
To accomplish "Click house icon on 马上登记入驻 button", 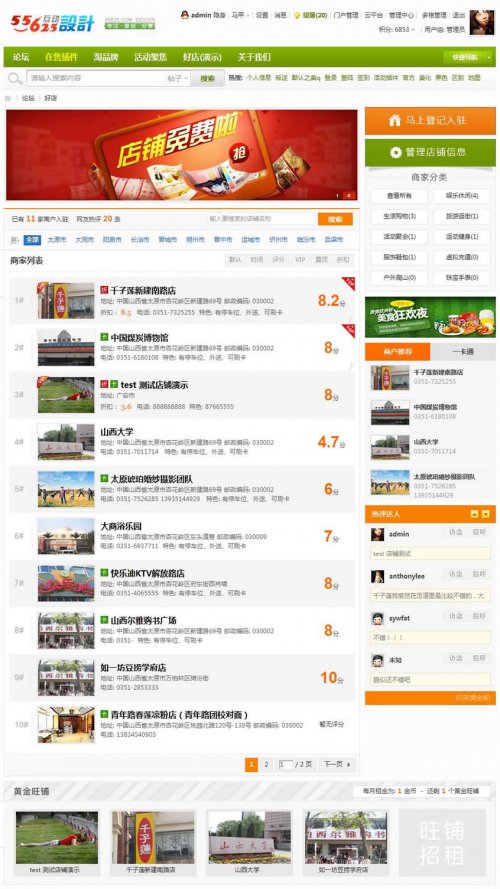I will coord(395,120).
